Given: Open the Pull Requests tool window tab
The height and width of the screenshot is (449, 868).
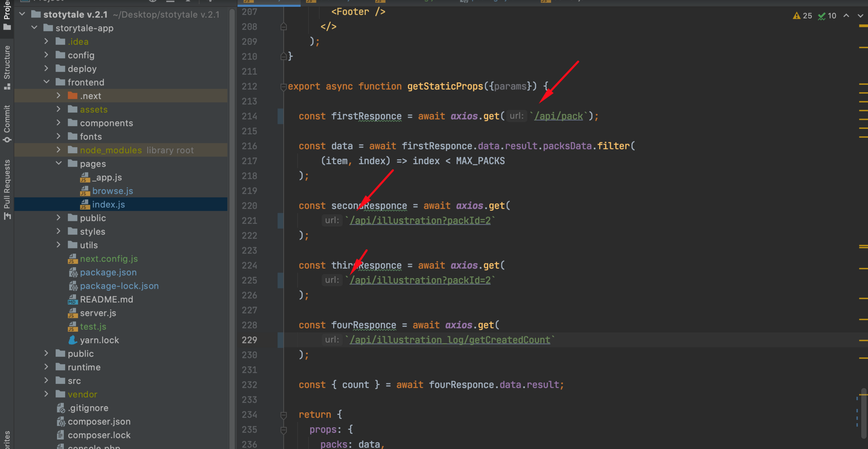Looking at the screenshot, I should click(7, 190).
